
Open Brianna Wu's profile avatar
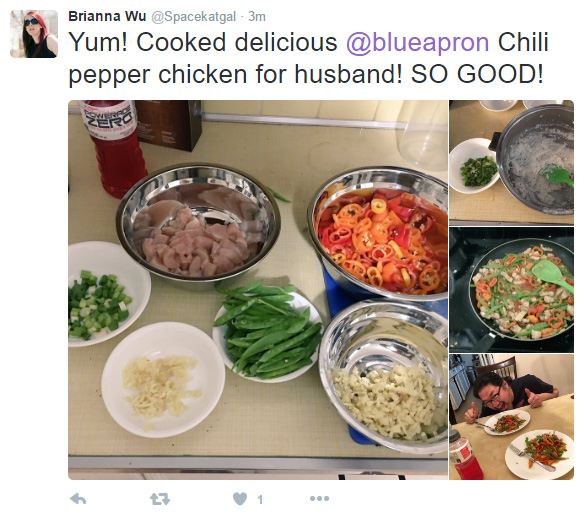(34, 34)
